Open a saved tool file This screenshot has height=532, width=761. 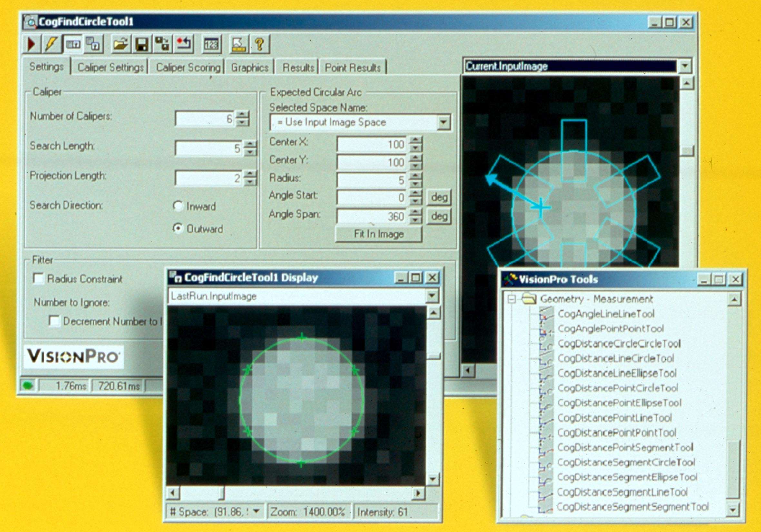tap(120, 44)
